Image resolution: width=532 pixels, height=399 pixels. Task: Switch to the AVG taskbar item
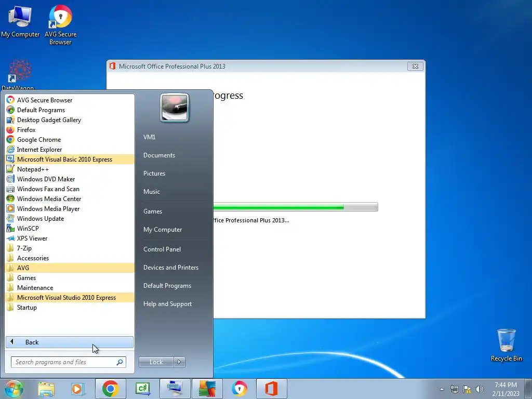pos(207,389)
